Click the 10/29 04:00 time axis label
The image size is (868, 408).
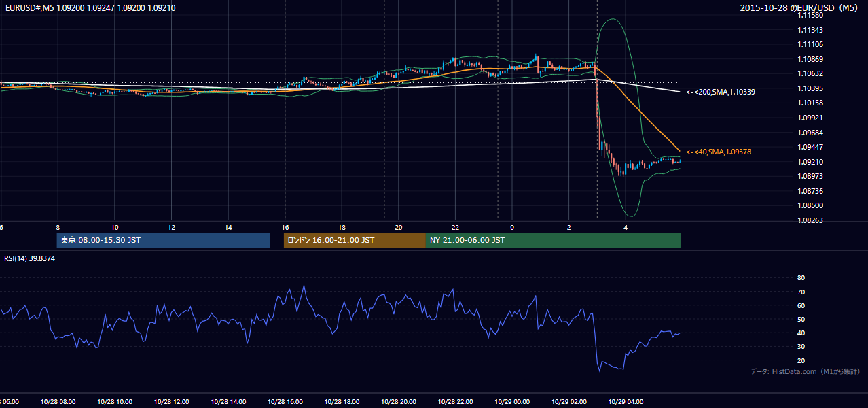pyautogui.click(x=626, y=402)
